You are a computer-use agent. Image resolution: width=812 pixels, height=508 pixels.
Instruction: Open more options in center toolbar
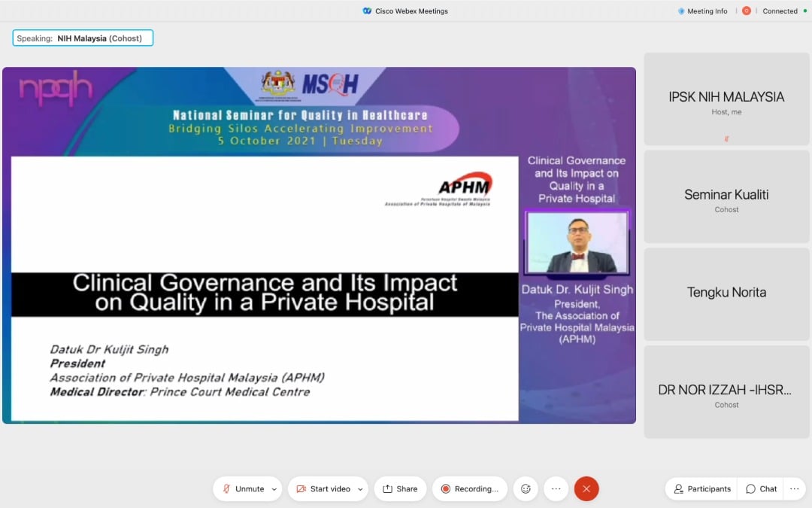pos(556,488)
